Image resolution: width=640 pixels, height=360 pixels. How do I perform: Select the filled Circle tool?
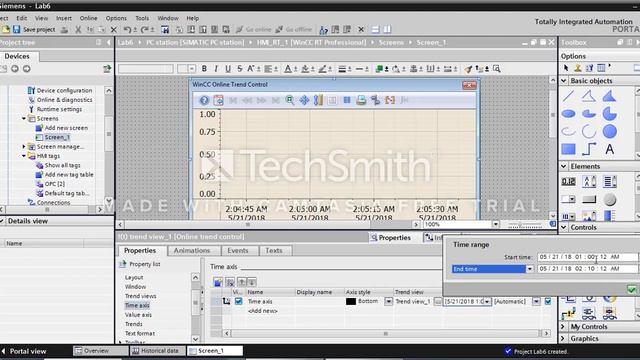[x=609, y=131]
